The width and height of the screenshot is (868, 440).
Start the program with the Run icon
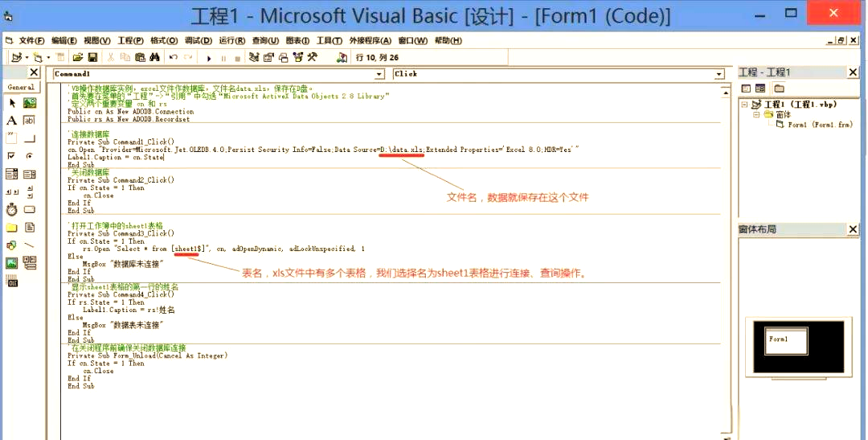point(209,58)
